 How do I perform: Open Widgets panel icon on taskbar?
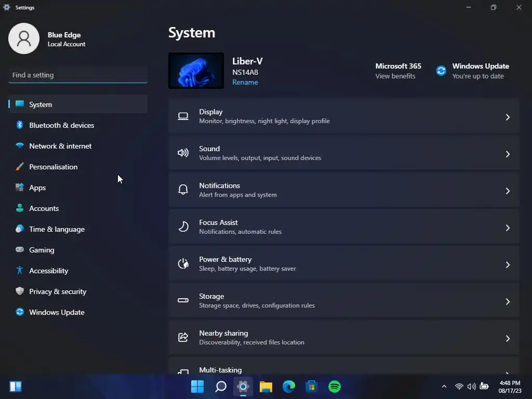16,386
